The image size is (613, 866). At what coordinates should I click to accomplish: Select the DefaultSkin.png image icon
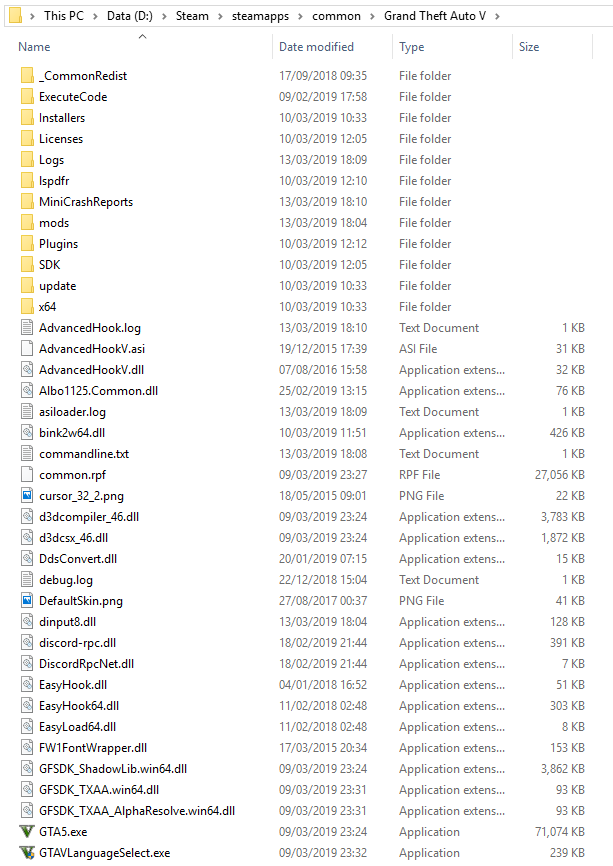[x=27, y=600]
